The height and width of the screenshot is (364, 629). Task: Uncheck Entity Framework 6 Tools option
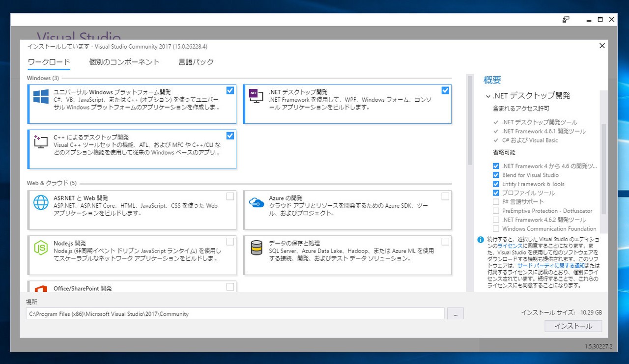point(496,184)
